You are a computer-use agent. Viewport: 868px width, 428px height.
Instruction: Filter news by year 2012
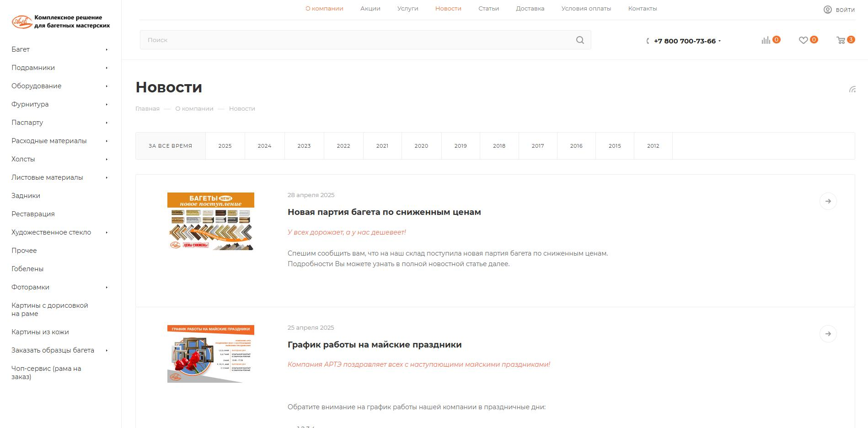[x=653, y=146]
